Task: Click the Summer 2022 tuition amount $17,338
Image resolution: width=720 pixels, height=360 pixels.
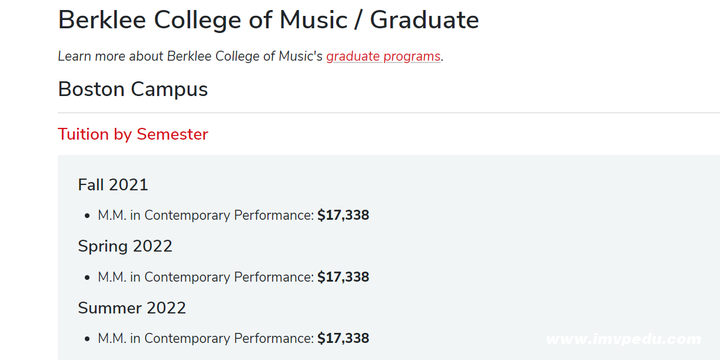Action: (343, 338)
